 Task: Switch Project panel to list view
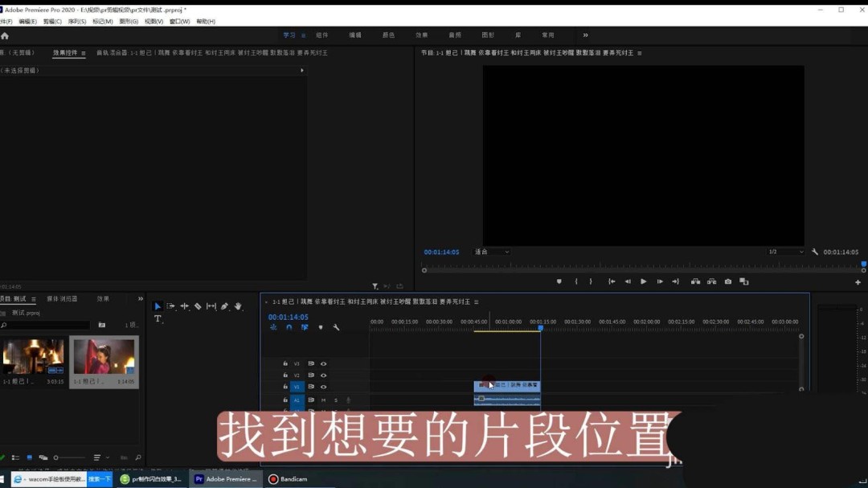pos(15,458)
